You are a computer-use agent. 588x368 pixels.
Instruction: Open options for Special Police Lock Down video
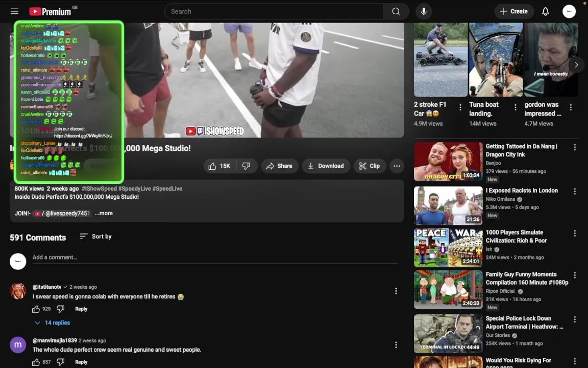point(575,319)
